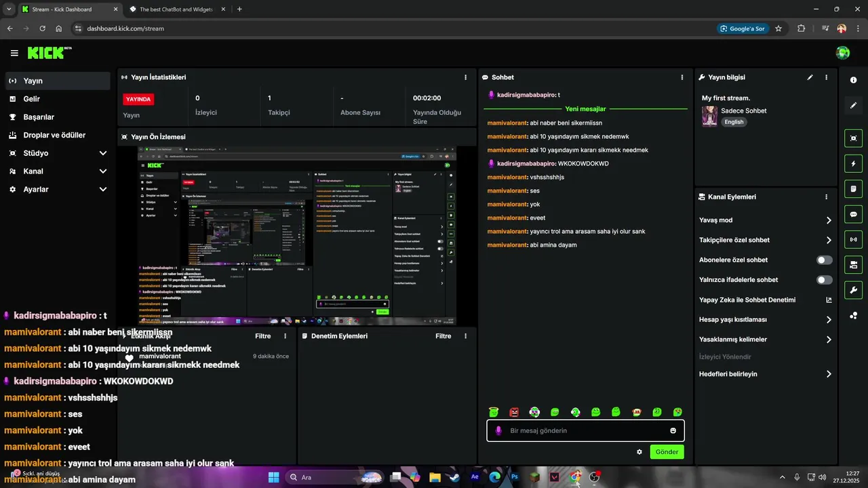The height and width of the screenshot is (488, 868).
Task: Toggle the document widget icon in right sidebar
Action: click(853, 188)
